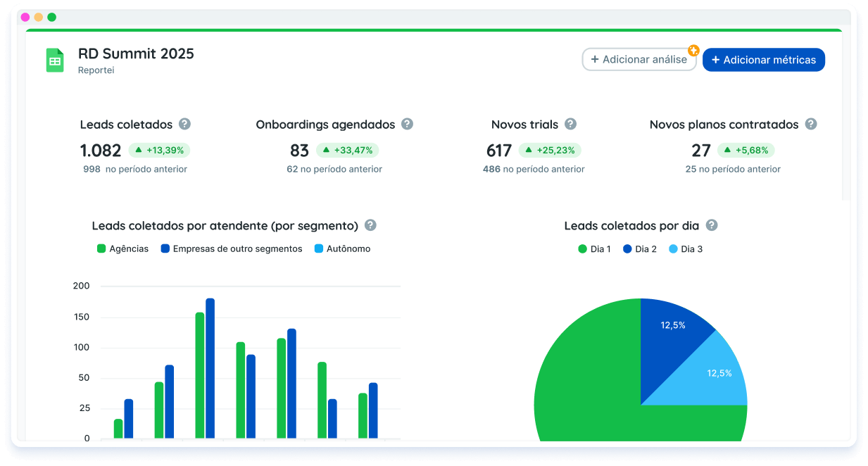Screen dimensions: 868x466
Task: Open the RD Summit 2025 report title
Action: click(137, 53)
